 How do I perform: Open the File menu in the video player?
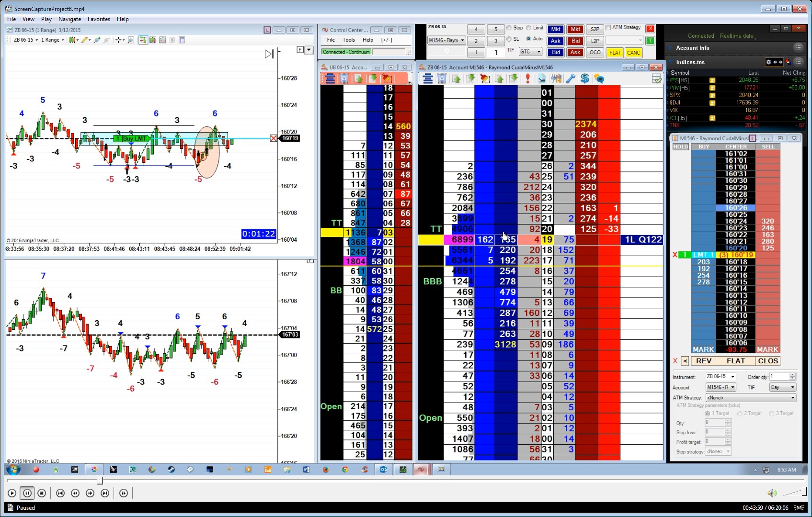coord(11,19)
